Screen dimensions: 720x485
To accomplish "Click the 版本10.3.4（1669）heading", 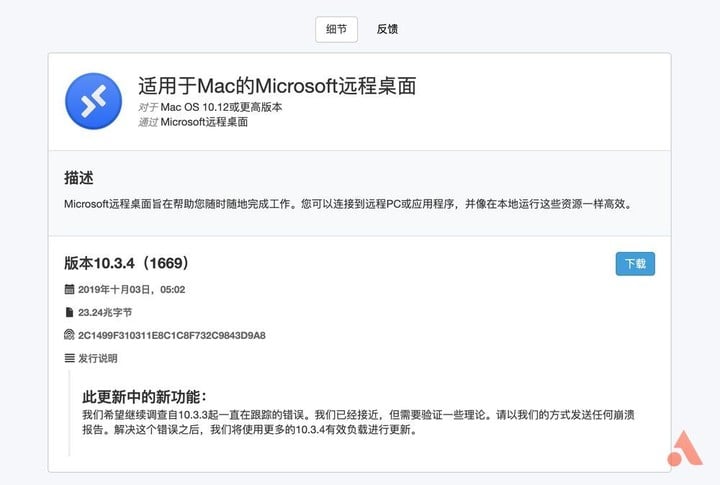I will pyautogui.click(x=126, y=264).
